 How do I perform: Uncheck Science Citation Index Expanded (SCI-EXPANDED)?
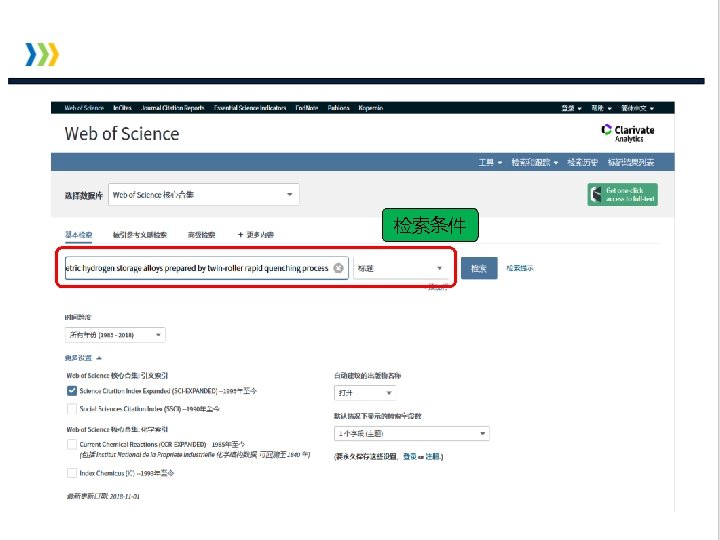(72, 391)
